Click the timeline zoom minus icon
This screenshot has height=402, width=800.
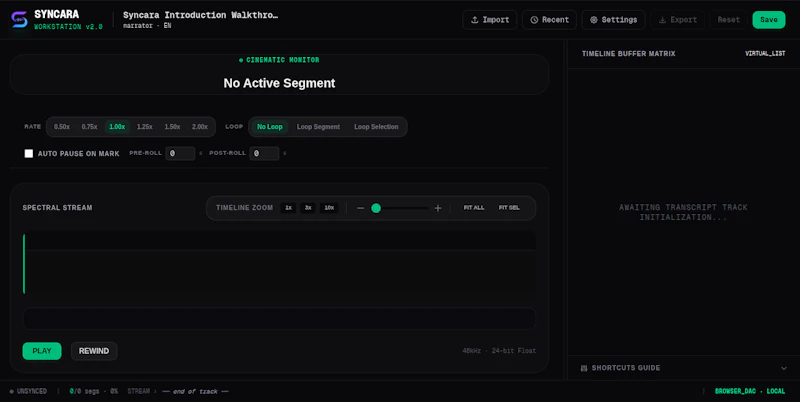(361, 208)
